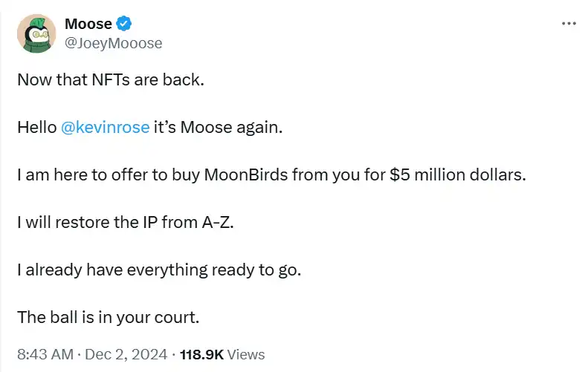Click the line "Now that NFTs are back."
The height and width of the screenshot is (372, 588).
[110, 79]
